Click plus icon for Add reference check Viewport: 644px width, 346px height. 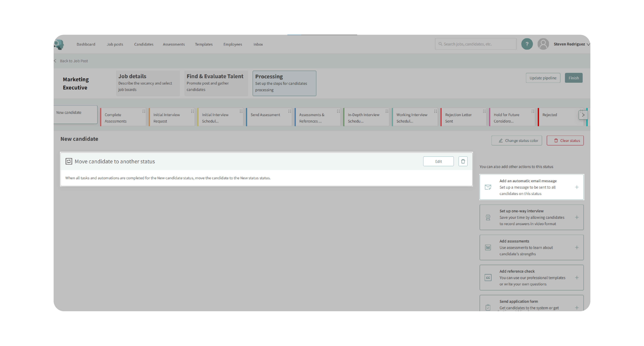click(x=577, y=278)
